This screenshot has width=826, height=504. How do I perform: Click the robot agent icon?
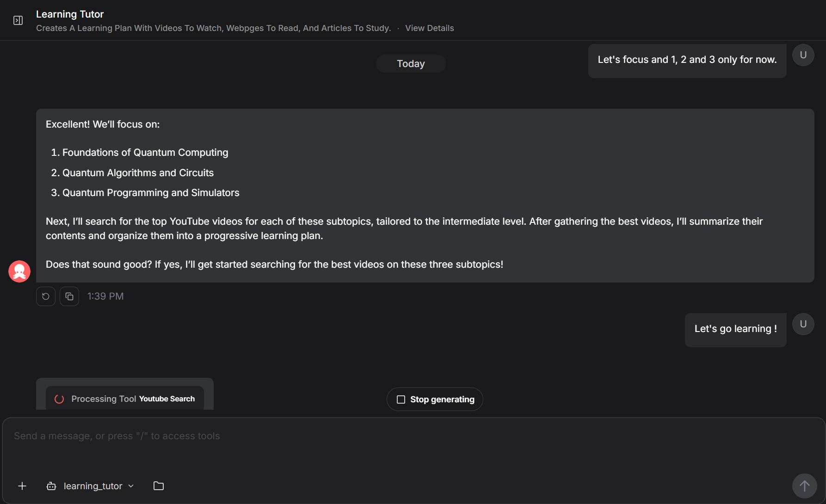tap(51, 486)
